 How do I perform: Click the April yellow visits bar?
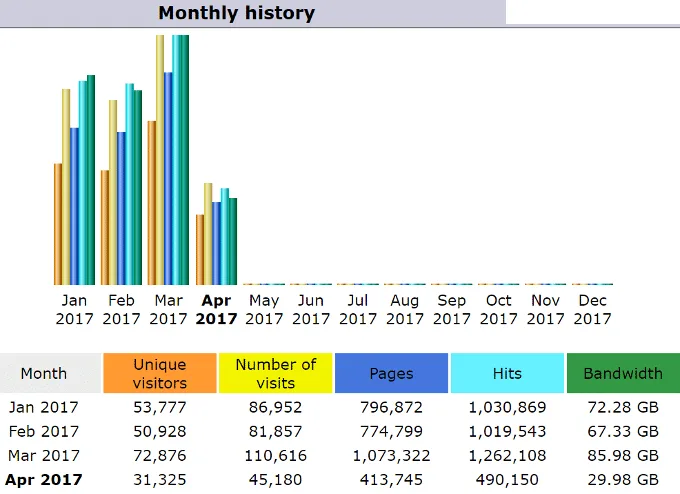(208, 234)
